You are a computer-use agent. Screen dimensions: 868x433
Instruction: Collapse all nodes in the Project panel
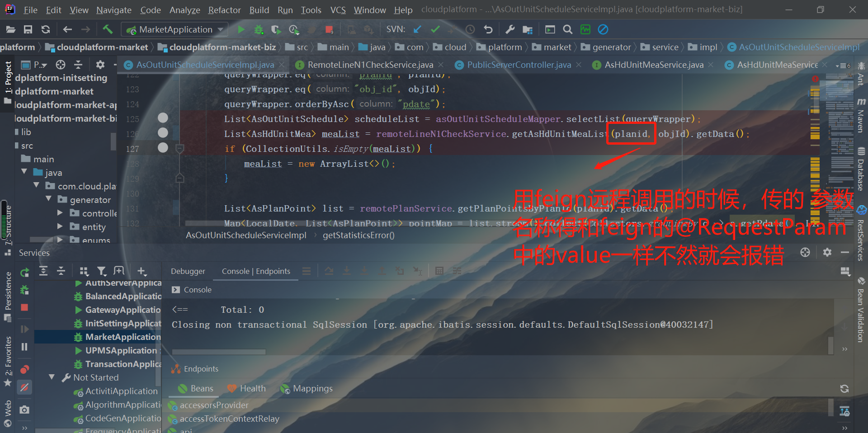click(78, 65)
